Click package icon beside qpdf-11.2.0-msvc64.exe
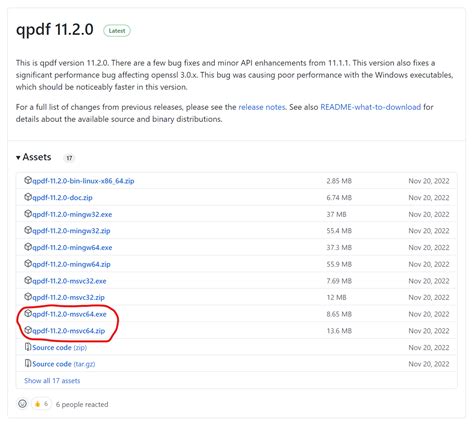The height and width of the screenshot is (425, 474). coord(28,314)
